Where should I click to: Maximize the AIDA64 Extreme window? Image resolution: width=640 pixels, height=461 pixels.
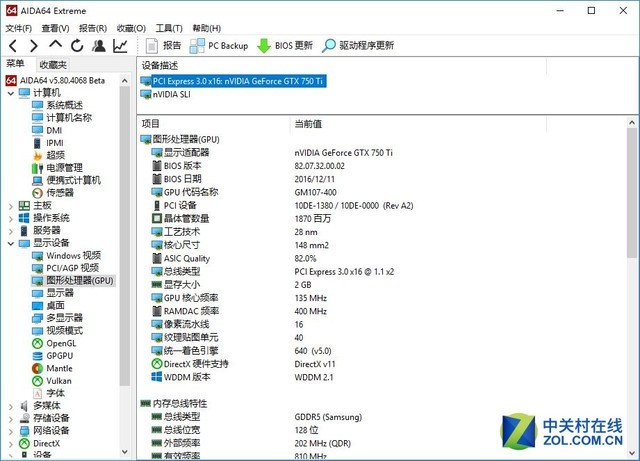tap(591, 11)
